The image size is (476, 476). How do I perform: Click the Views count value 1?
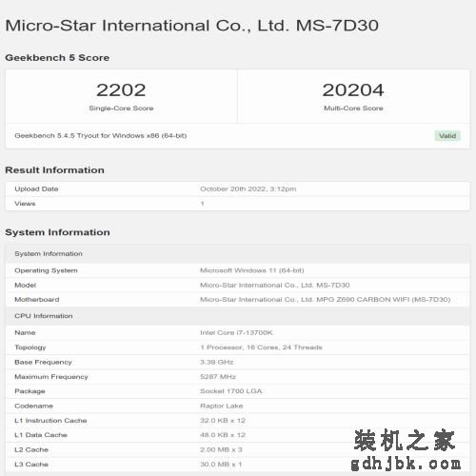point(202,204)
